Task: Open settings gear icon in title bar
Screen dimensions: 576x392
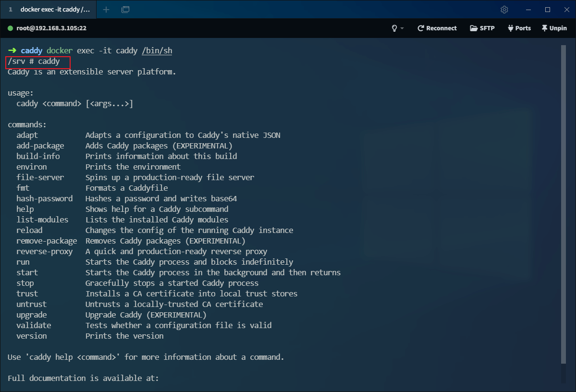Action: 504,10
